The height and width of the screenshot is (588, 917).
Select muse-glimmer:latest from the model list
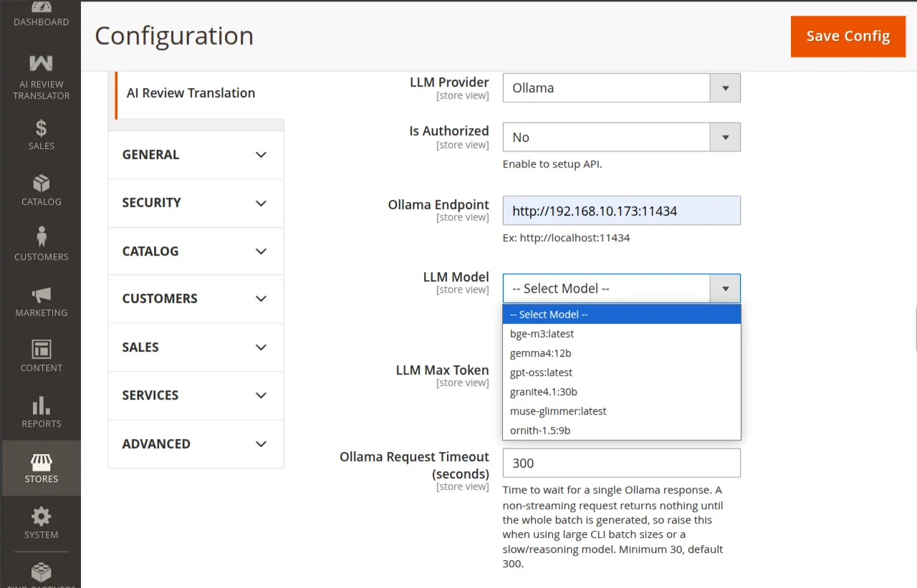[x=621, y=411]
